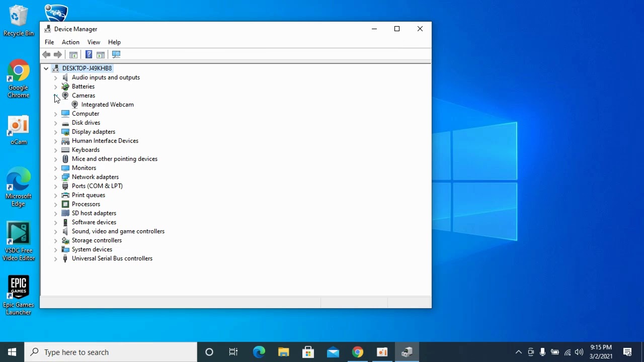This screenshot has height=362, width=644.
Task: Toggle the Show/Hide Action Pane toolbar icon
Action: coord(101,54)
